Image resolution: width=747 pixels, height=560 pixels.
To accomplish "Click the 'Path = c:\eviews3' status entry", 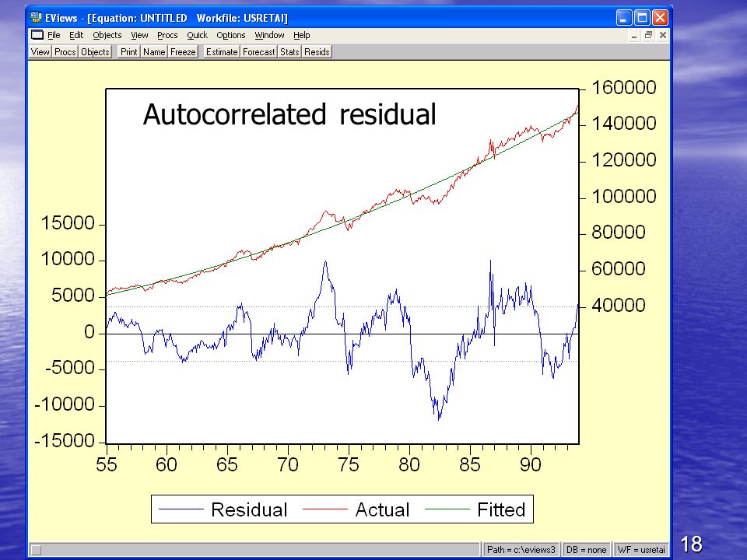I will click(521, 550).
